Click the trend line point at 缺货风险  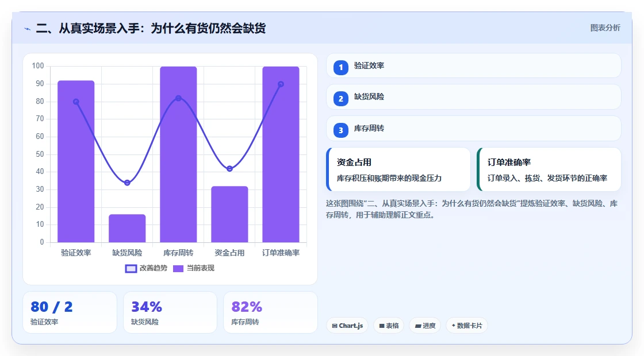tap(127, 183)
